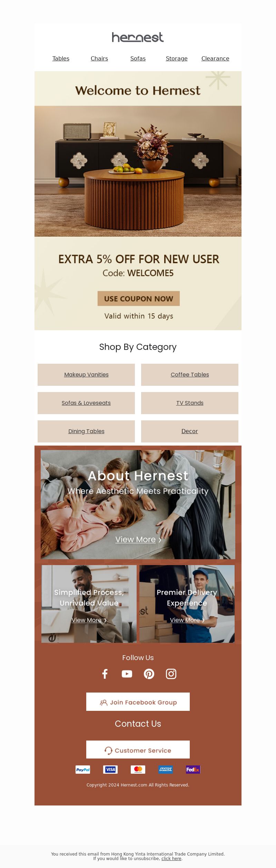Click the Mastercard payment icon
The height and width of the screenshot is (868, 276).
point(138,770)
